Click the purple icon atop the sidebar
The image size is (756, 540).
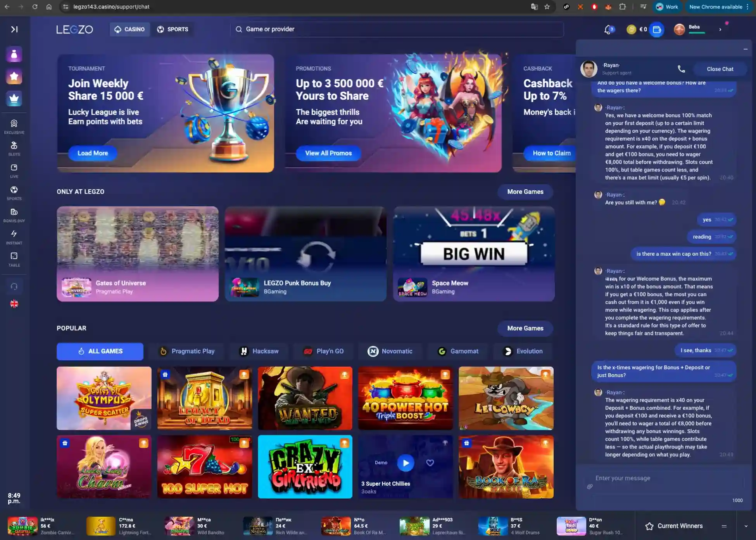pyautogui.click(x=14, y=54)
